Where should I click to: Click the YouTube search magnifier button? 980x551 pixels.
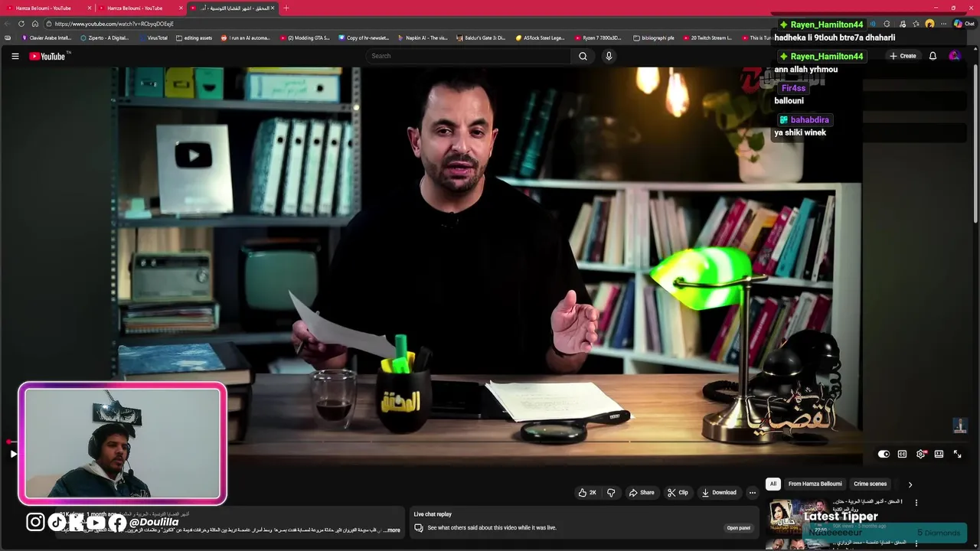pyautogui.click(x=583, y=56)
